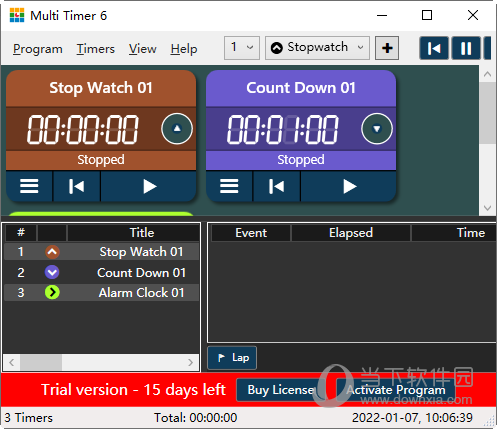Click the timer panel vertical scrollbar thumb

coord(487,113)
